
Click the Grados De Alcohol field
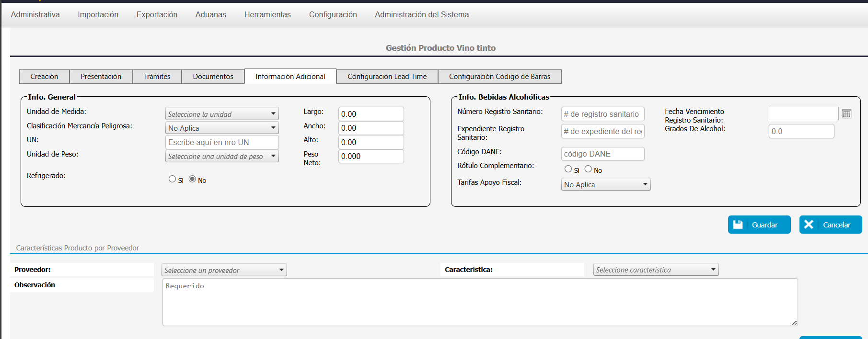pyautogui.click(x=801, y=131)
